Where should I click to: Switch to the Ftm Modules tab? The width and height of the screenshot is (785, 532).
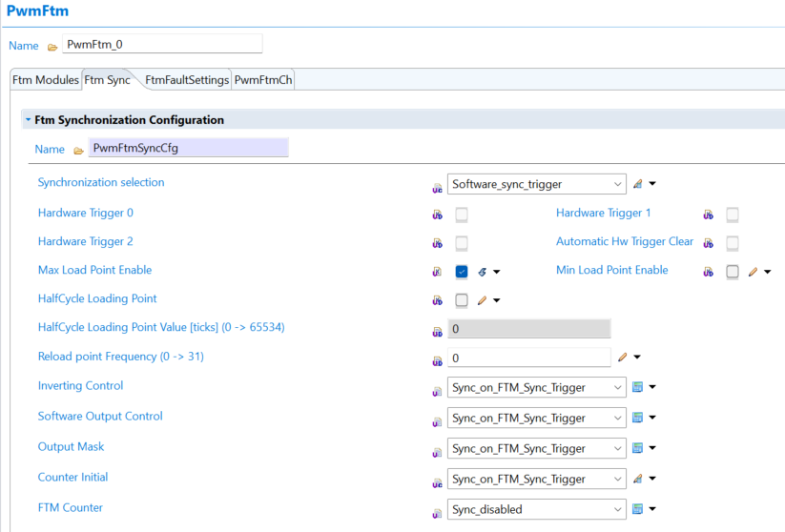click(45, 80)
